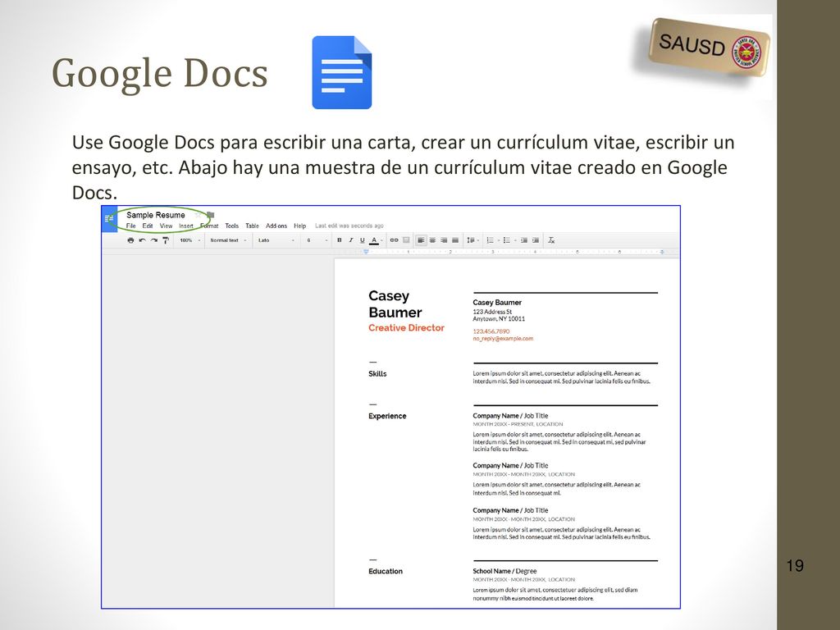Open the line spacing dropdown
Image resolution: width=840 pixels, height=630 pixels.
tap(472, 240)
